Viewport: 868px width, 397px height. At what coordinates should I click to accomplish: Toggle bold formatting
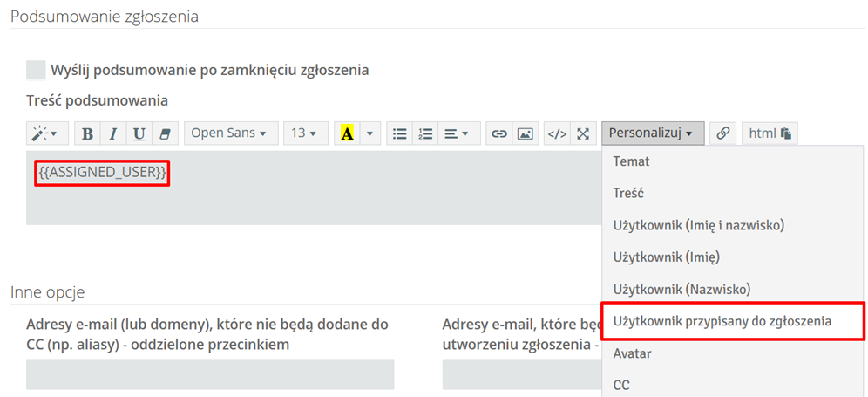(87, 133)
